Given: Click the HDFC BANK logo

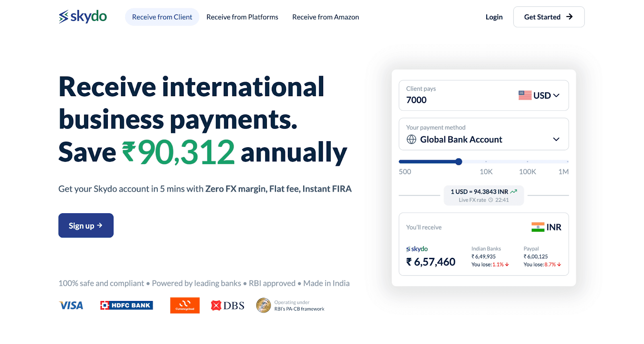Looking at the screenshot, I should point(126,305).
